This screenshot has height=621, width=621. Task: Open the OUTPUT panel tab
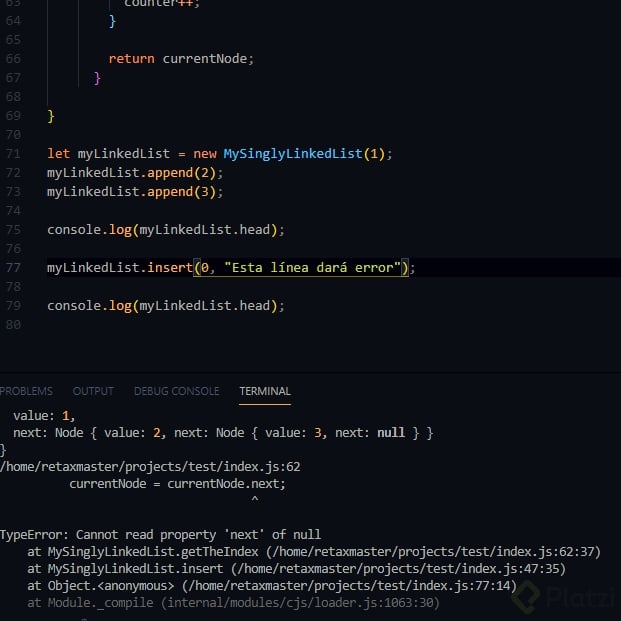(x=93, y=391)
